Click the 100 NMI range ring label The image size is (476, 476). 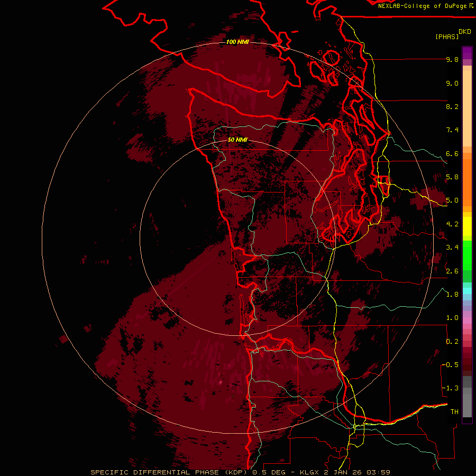coord(237,42)
